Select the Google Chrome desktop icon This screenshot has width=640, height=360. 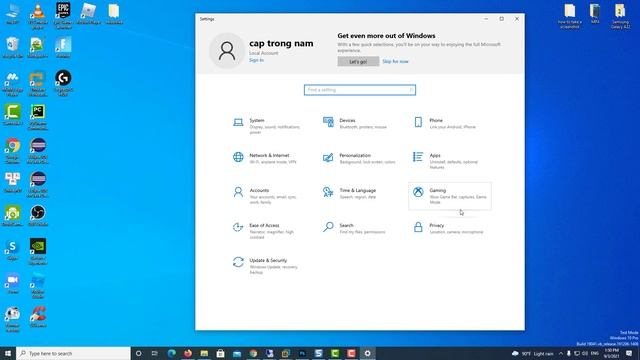13,151
